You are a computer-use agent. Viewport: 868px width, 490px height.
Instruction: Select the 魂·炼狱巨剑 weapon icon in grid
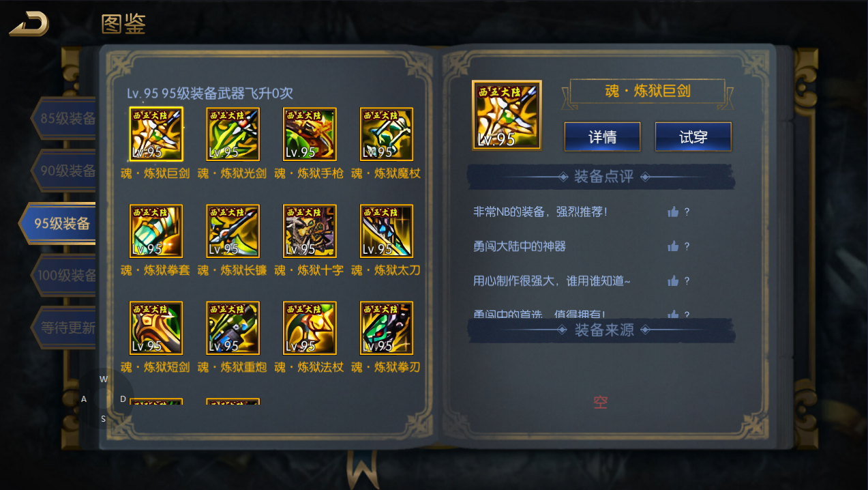tap(156, 134)
